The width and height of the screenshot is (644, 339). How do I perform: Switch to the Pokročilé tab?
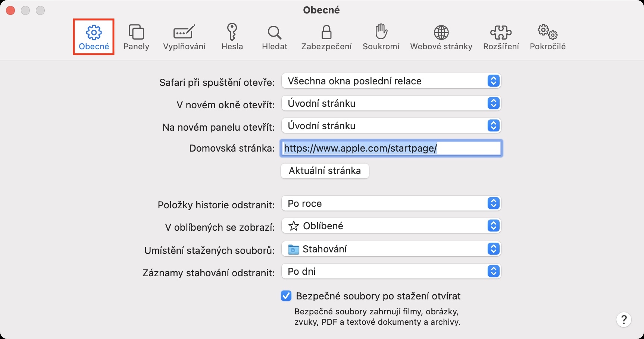point(547,37)
